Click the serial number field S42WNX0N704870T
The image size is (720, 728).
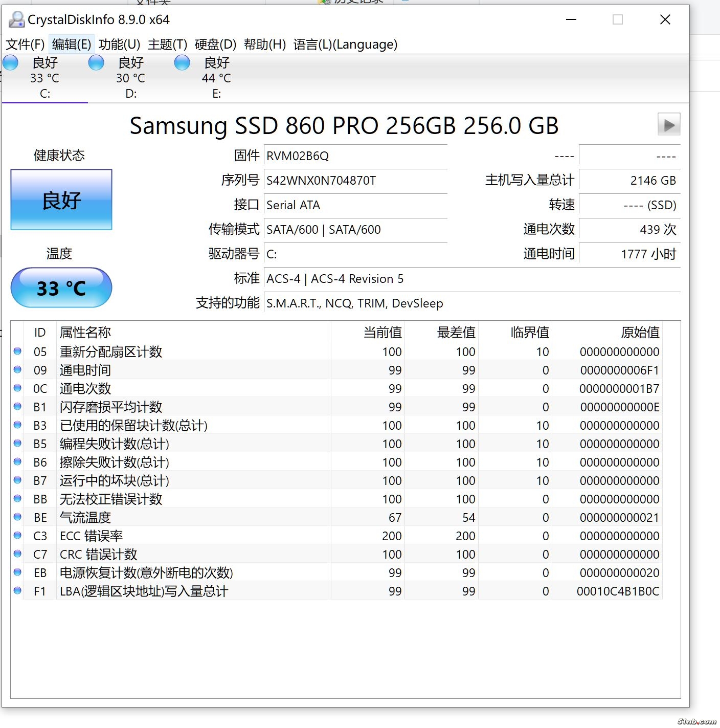pos(355,181)
